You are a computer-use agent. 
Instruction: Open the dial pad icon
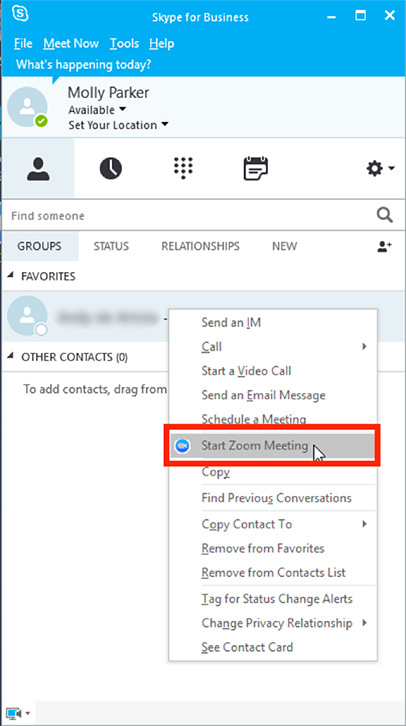pyautogui.click(x=183, y=168)
